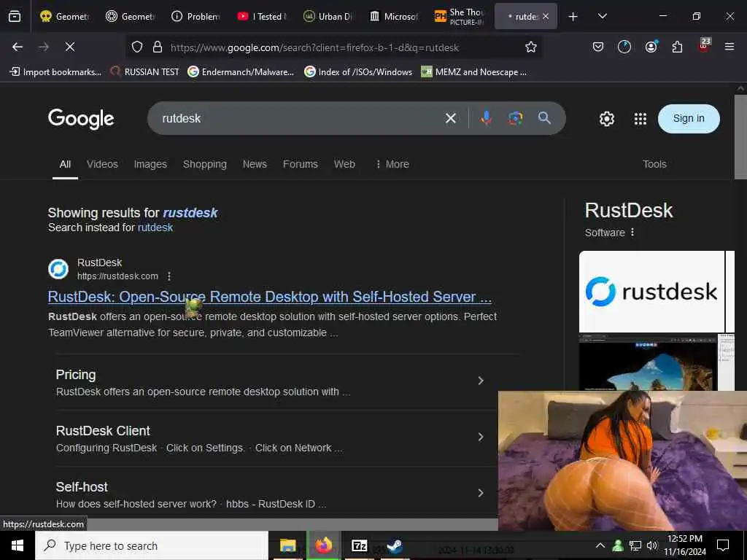Viewport: 747px width, 560px height.
Task: Open Index of /ISOs/Windows bookmark
Action: [x=358, y=72]
